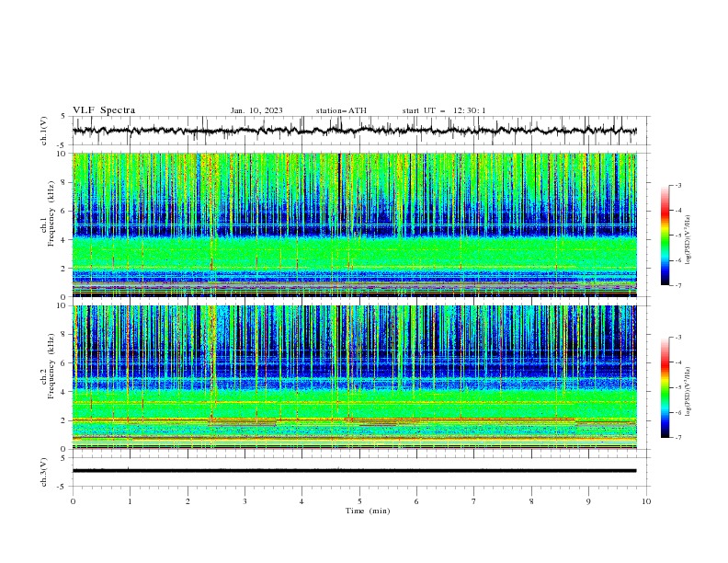This screenshot has width=728, height=563.
Task: Click the ch.2 spectrogram color scale bar
Action: (x=665, y=387)
